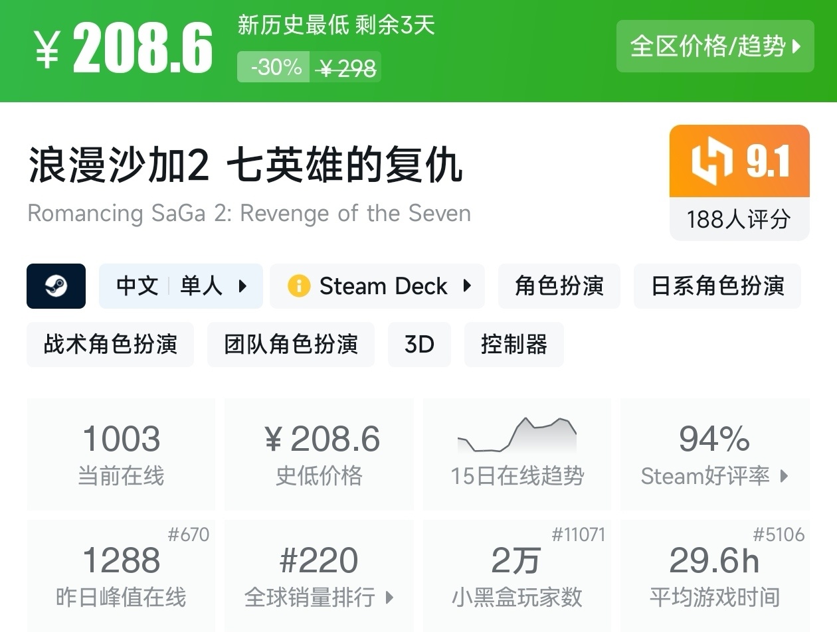Click the original price ¥298
The height and width of the screenshot is (644, 837).
346,68
